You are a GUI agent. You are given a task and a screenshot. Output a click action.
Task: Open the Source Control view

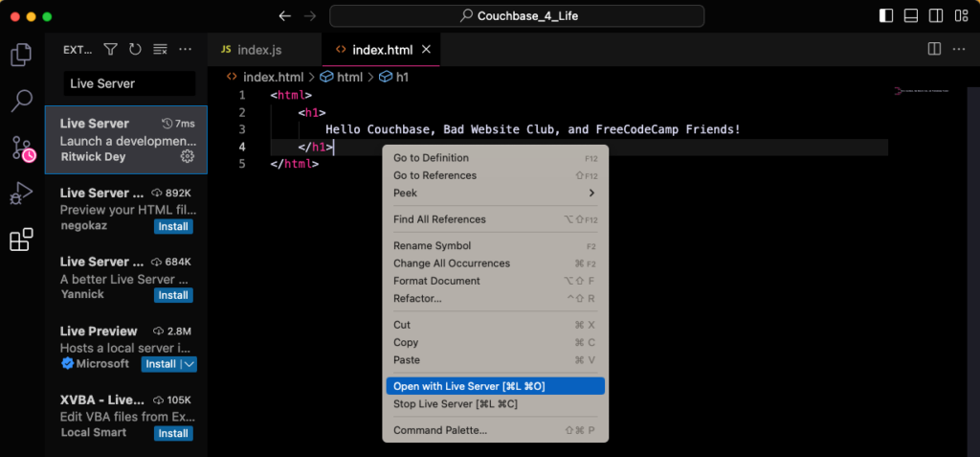click(x=23, y=149)
